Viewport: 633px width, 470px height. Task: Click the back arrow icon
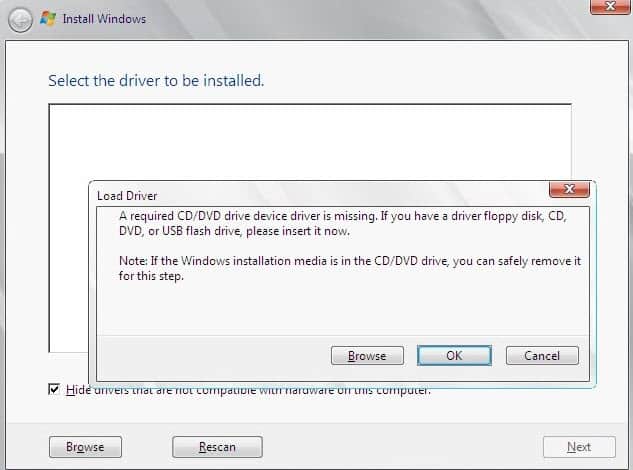(20, 20)
